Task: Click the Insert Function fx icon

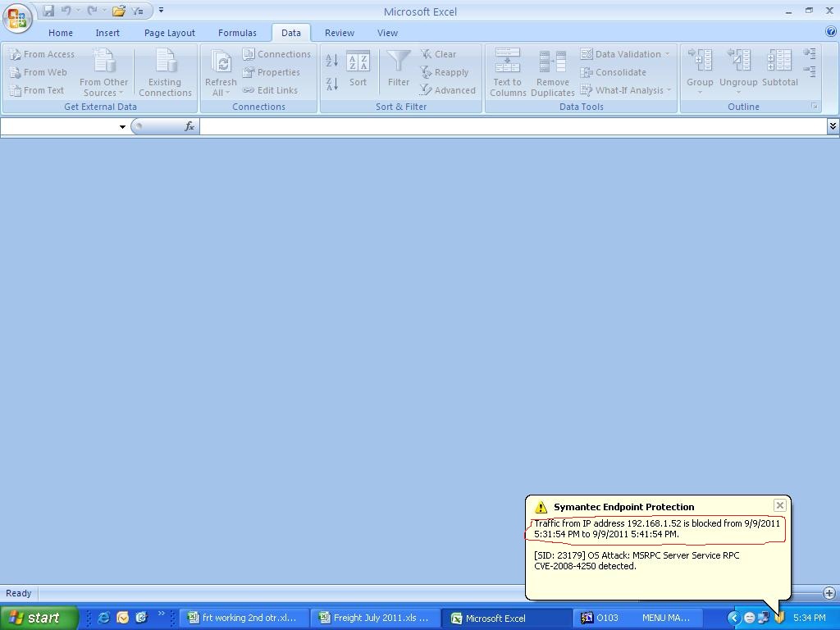Action: pos(189,126)
